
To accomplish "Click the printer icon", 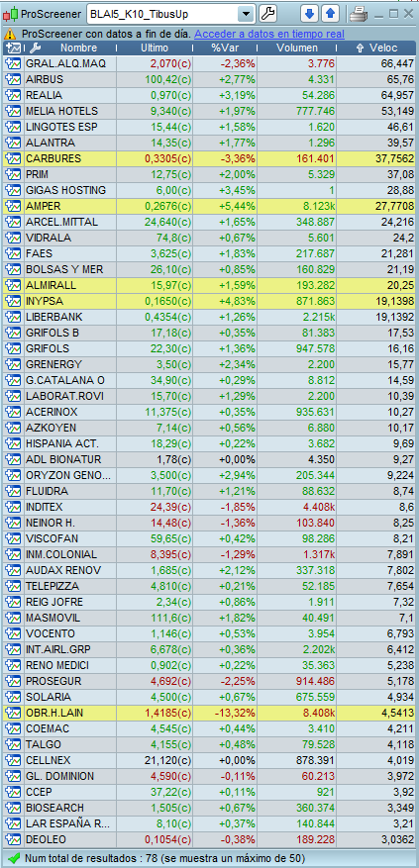I will (x=358, y=14).
